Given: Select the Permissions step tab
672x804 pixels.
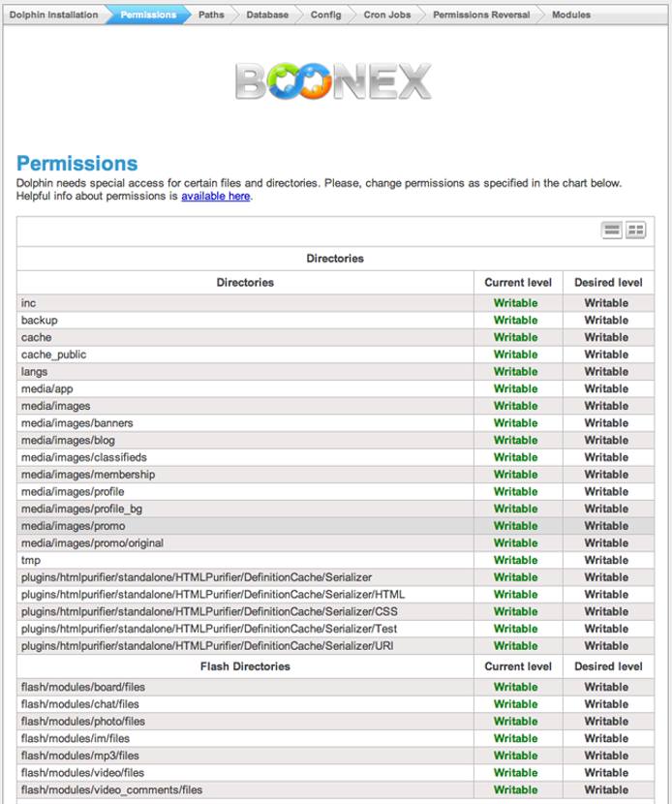Looking at the screenshot, I should click(x=148, y=15).
